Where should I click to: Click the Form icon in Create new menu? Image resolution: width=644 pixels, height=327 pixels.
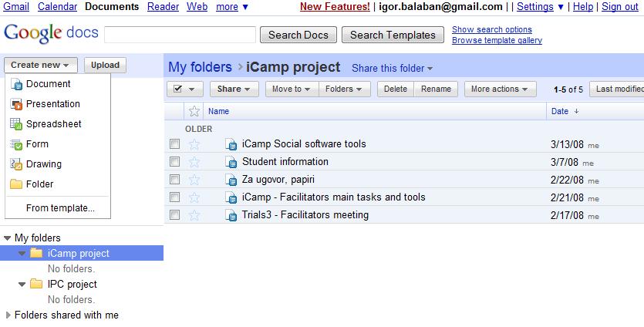pyautogui.click(x=16, y=144)
